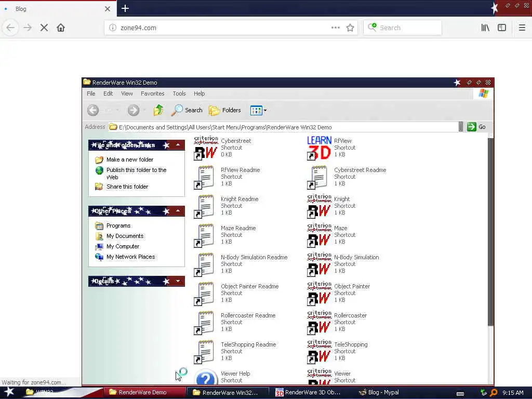The height and width of the screenshot is (399, 532).
Task: Select the Maze RW shortcut icon
Action: (319, 235)
